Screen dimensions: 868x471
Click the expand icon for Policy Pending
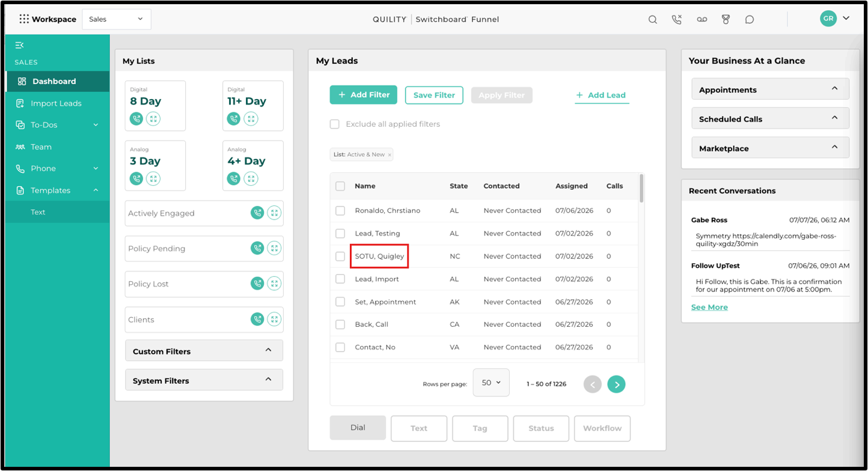pos(274,248)
